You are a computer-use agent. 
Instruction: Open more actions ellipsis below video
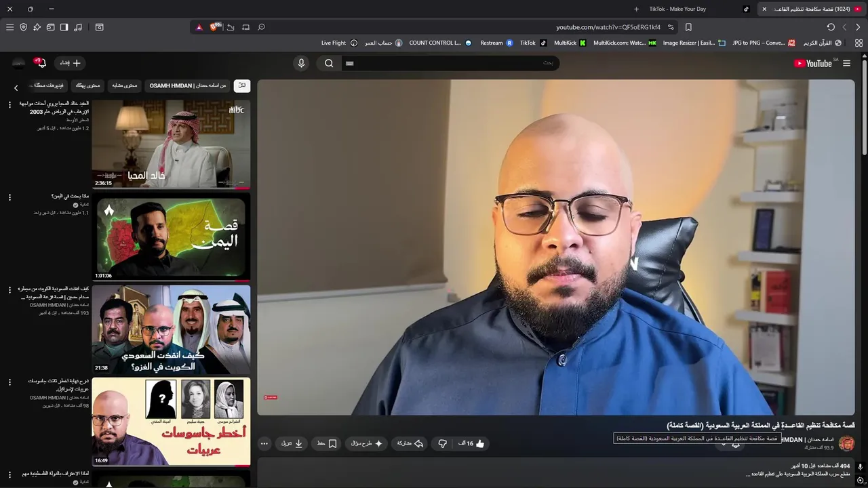[264, 443]
